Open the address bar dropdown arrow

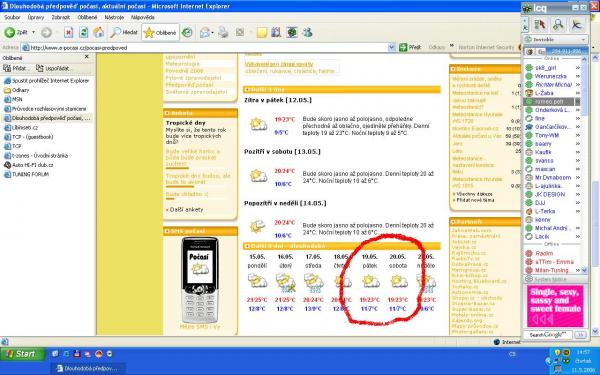coord(391,47)
